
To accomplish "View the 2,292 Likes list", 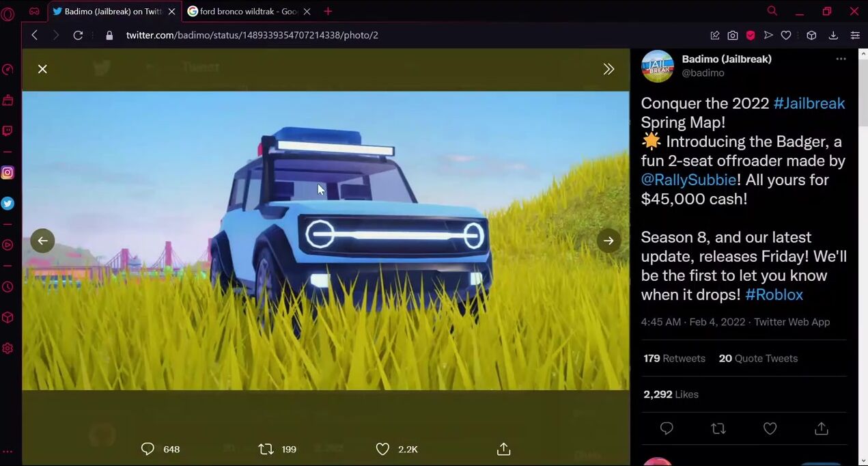I will tap(671, 394).
